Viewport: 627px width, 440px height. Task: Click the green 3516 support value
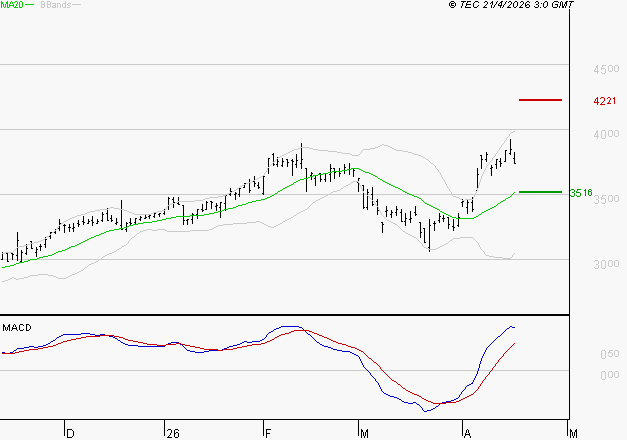[x=581, y=193]
